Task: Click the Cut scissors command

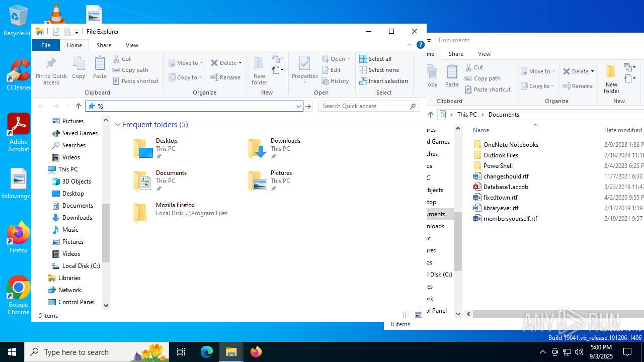Action: click(122, 59)
